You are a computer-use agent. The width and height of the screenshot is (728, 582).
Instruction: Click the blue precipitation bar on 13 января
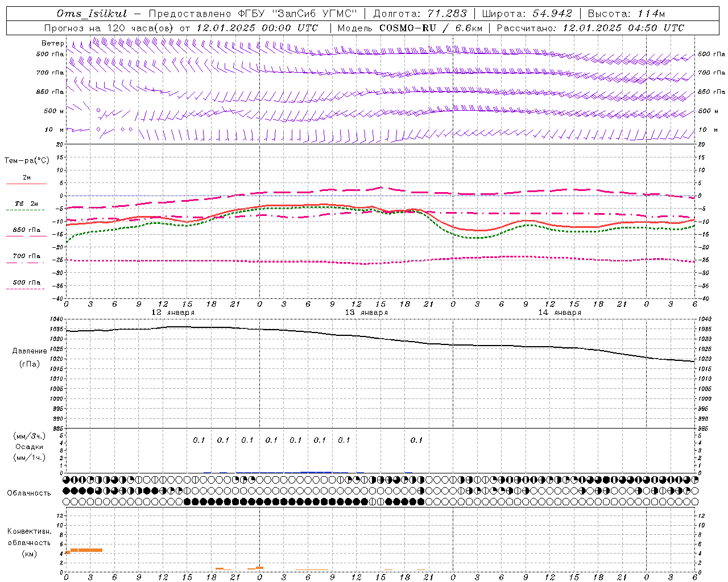[x=316, y=472]
